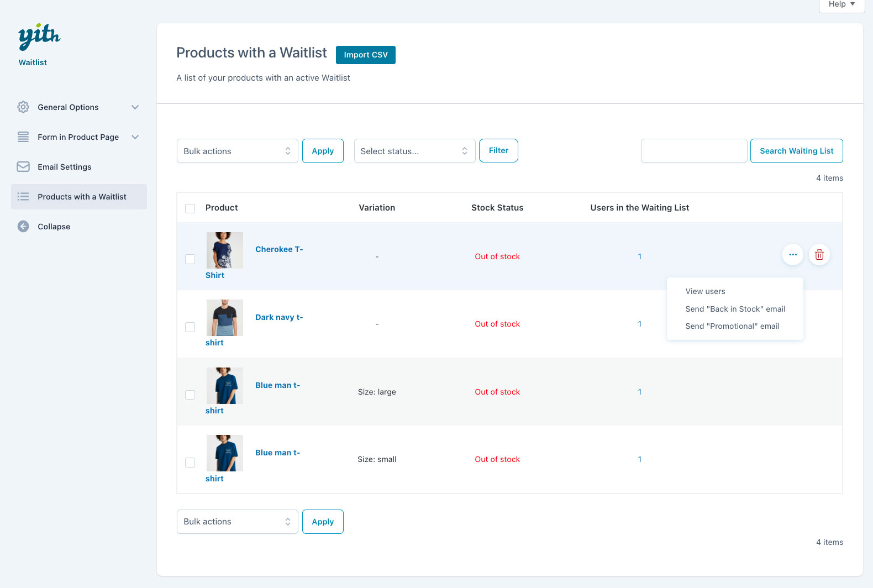The image size is (873, 588).
Task: Click the Collapse arrow icon
Action: [x=23, y=227]
